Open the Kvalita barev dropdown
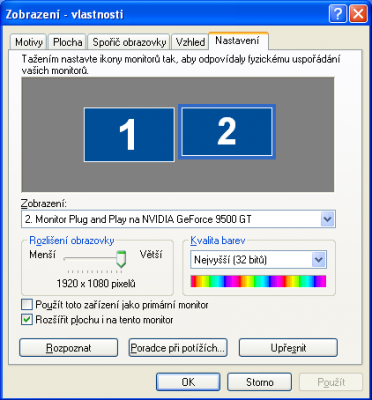372x400 pixels. tap(258, 260)
